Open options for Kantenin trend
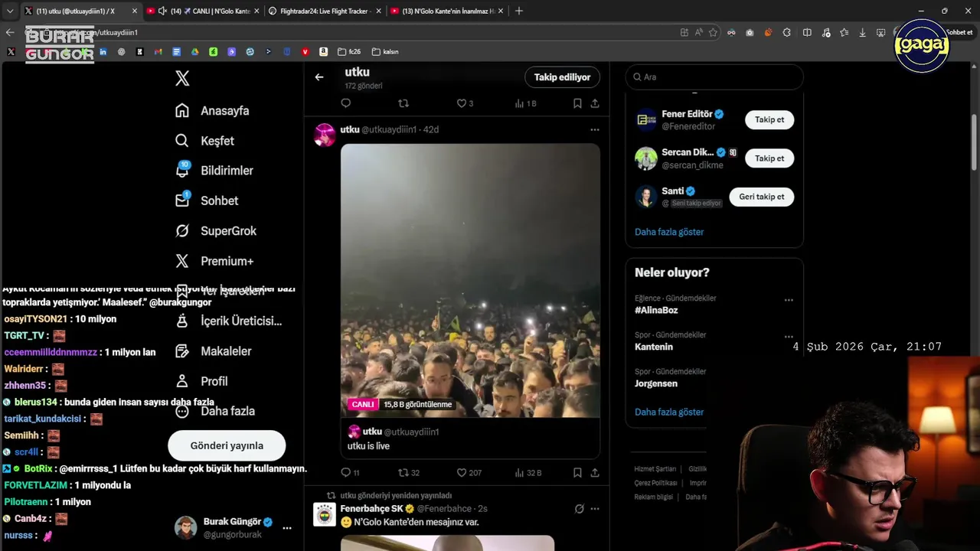980x551 pixels. pos(789,337)
